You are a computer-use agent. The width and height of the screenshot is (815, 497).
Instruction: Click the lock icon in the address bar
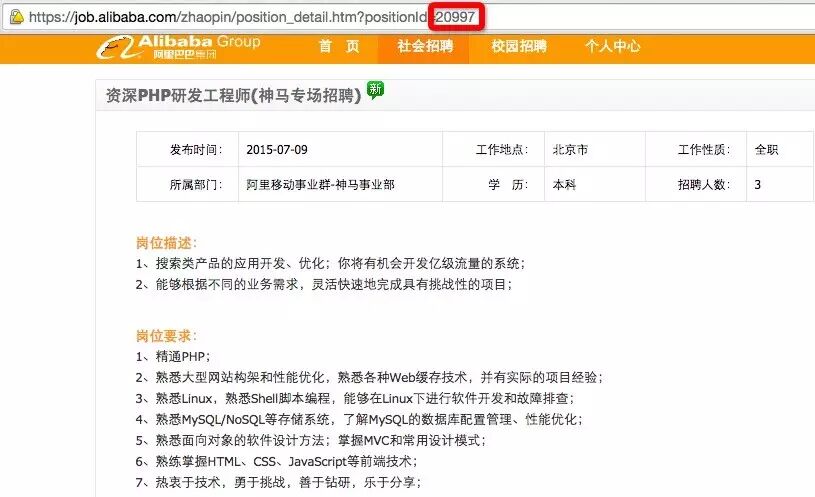pyautogui.click(x=17, y=17)
